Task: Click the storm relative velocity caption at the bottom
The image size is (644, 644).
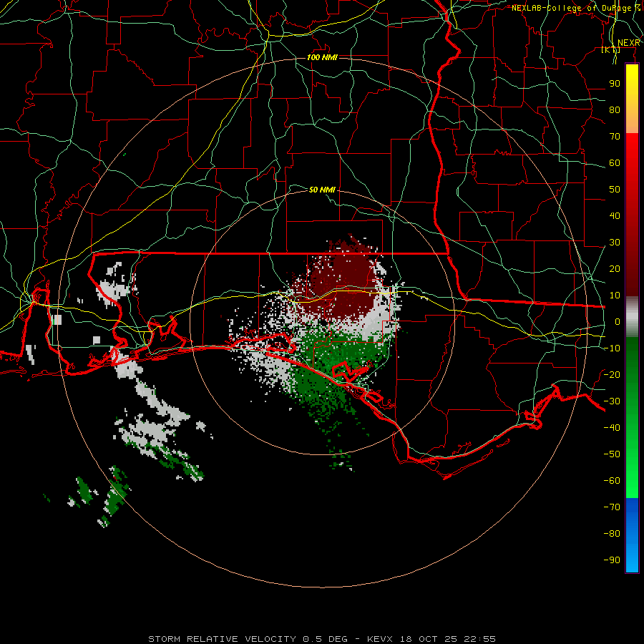Action: coord(321,639)
